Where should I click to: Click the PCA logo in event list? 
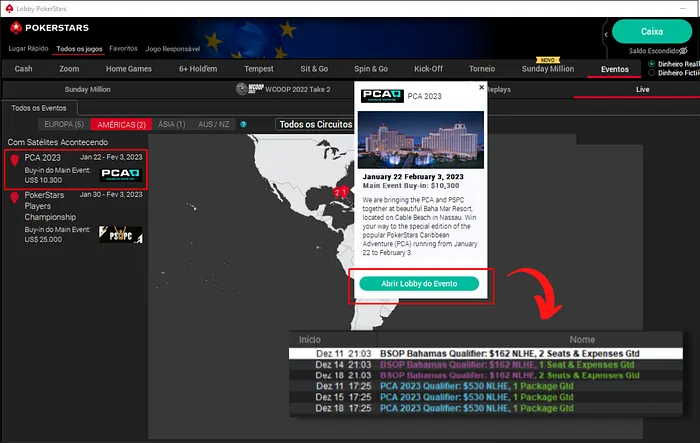click(121, 174)
